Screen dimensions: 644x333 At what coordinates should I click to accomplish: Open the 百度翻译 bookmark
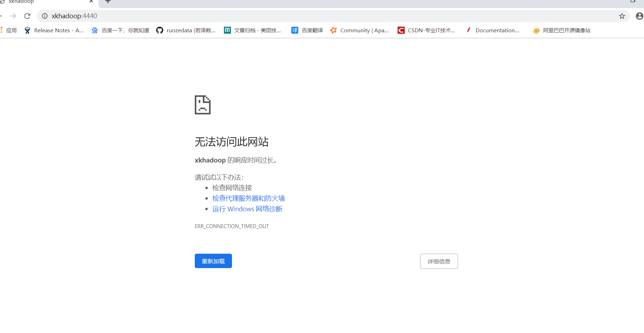point(306,30)
